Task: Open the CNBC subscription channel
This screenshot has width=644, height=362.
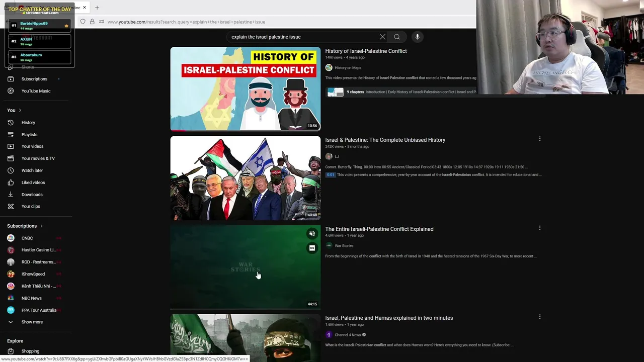Action: 27,238
